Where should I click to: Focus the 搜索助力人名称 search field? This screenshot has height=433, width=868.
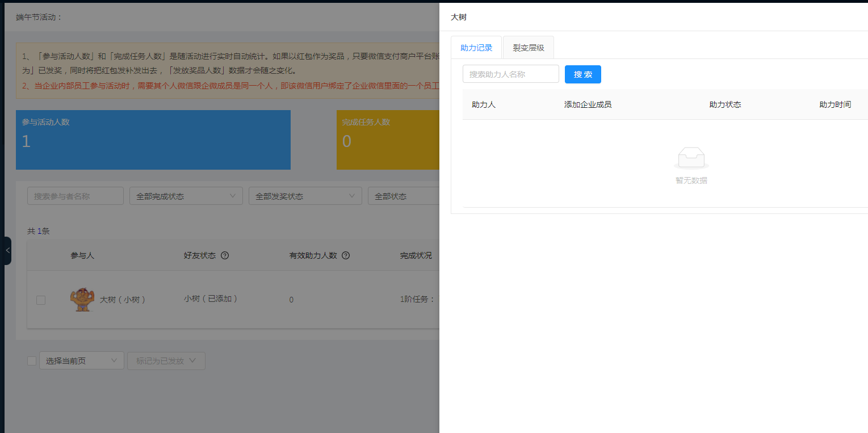511,74
